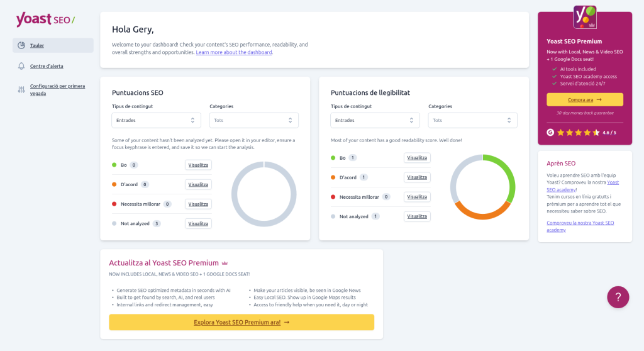Screen dimensions: 644x351
Task: Click the G2 review logo icon
Action: pyautogui.click(x=550, y=133)
